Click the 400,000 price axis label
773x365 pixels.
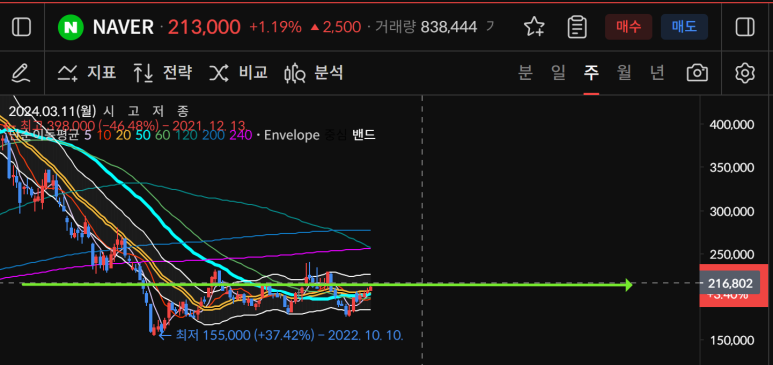(731, 125)
